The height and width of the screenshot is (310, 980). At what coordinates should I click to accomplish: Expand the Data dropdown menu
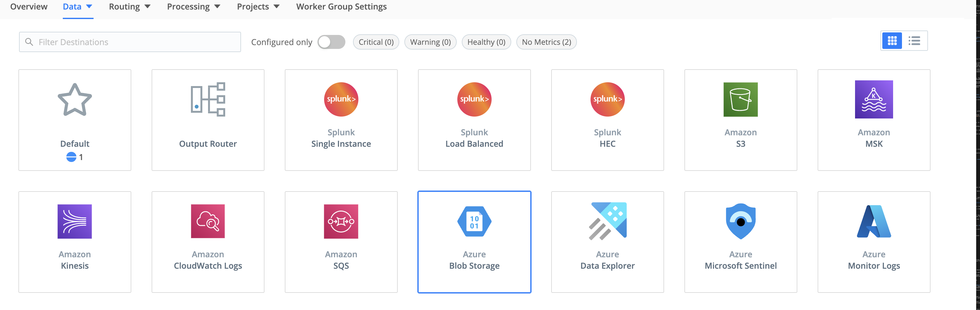click(x=78, y=7)
